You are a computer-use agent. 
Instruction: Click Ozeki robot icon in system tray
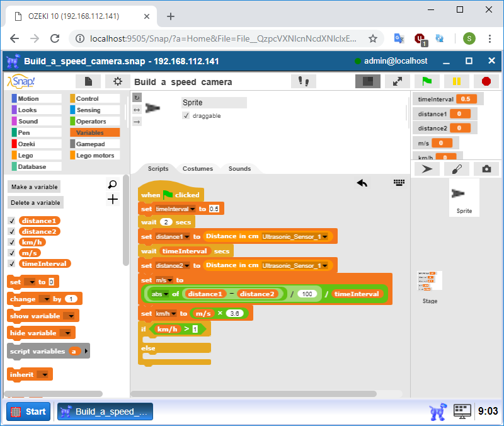pos(438,412)
